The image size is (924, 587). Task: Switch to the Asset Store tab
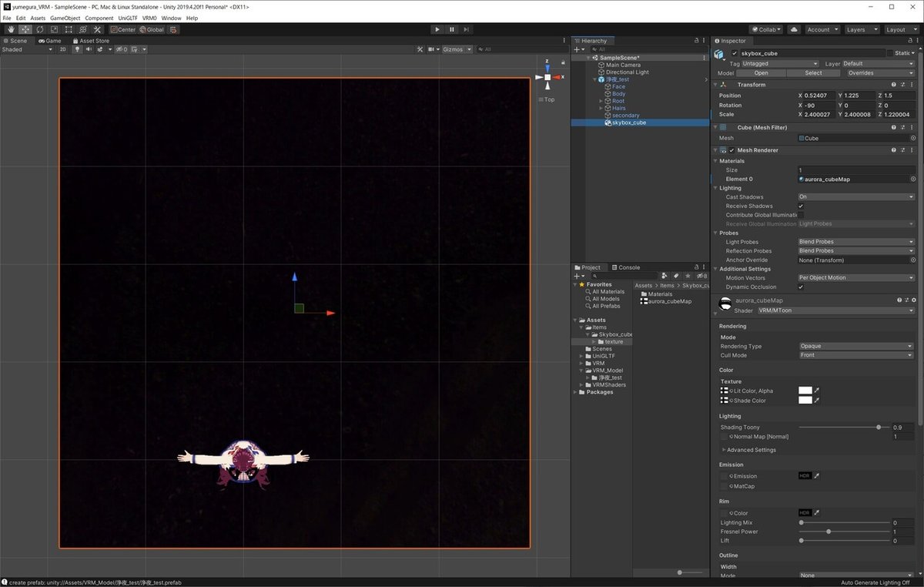coord(91,41)
